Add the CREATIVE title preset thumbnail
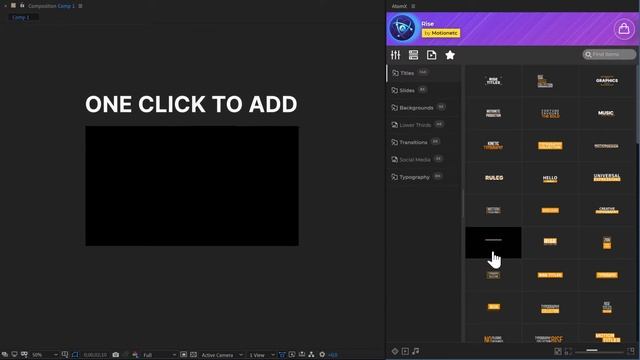This screenshot has height=360, width=640. tap(607, 210)
